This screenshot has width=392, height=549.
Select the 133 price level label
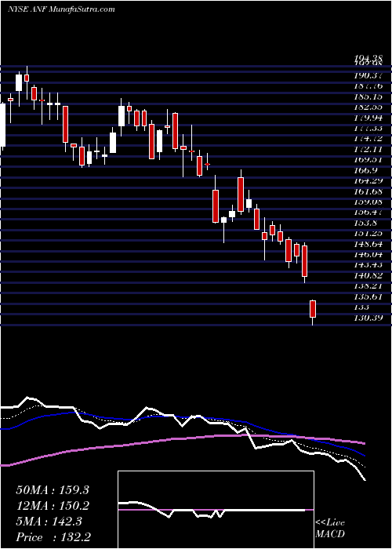tap(361, 307)
